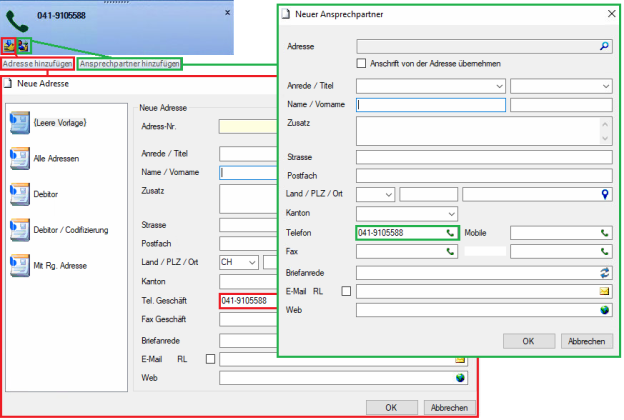Viewport: 624px width, 420px height.
Task: Click the Ansprechpartner hinzufügen icon in call popup
Action: pos(23,46)
